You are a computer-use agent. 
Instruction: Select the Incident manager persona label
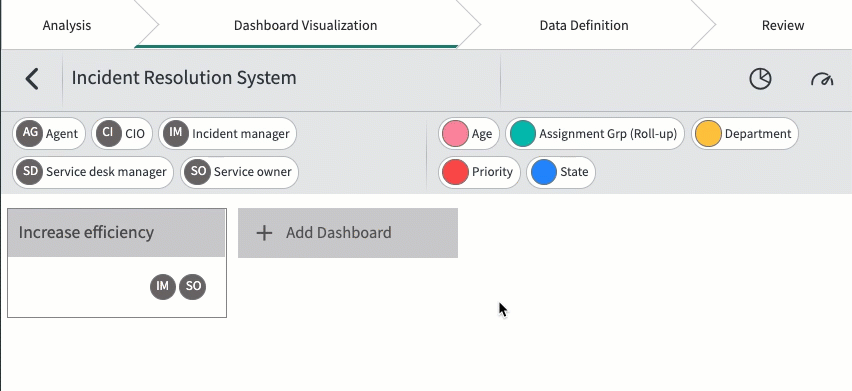(241, 134)
